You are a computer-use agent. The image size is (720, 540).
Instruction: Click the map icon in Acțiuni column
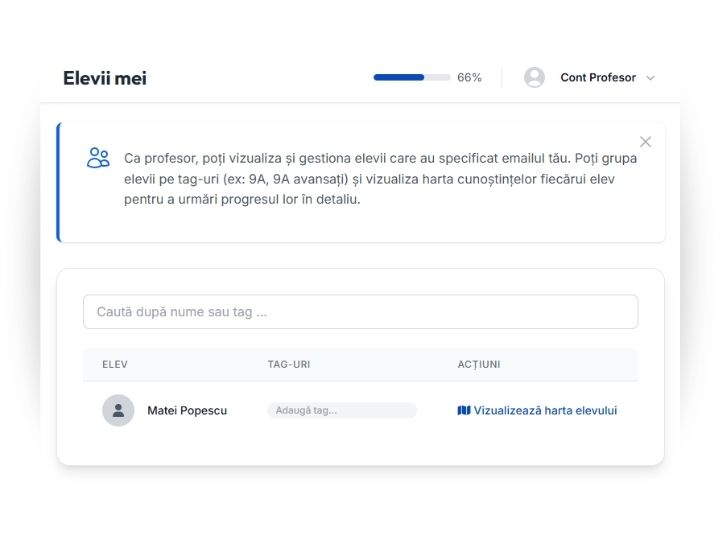pos(464,410)
